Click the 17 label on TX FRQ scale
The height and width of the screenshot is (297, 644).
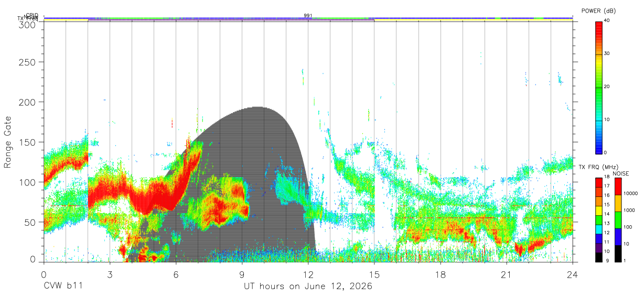pyautogui.click(x=607, y=186)
